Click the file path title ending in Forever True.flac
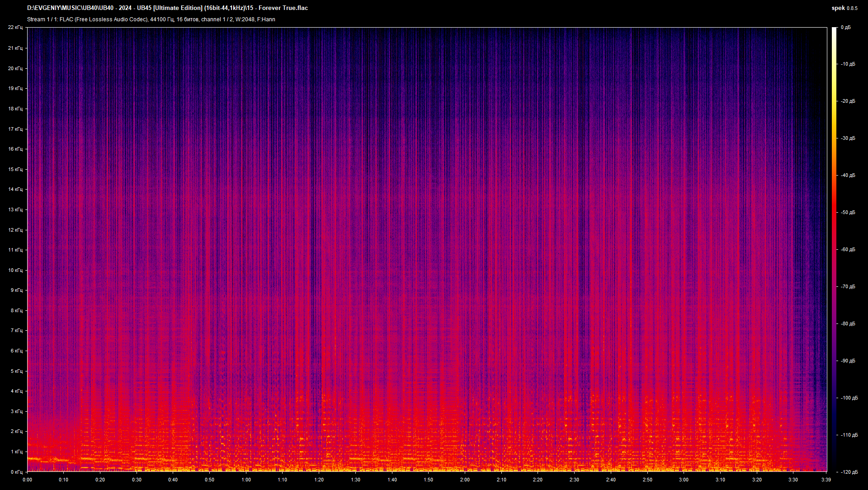868x490 pixels. tap(167, 8)
